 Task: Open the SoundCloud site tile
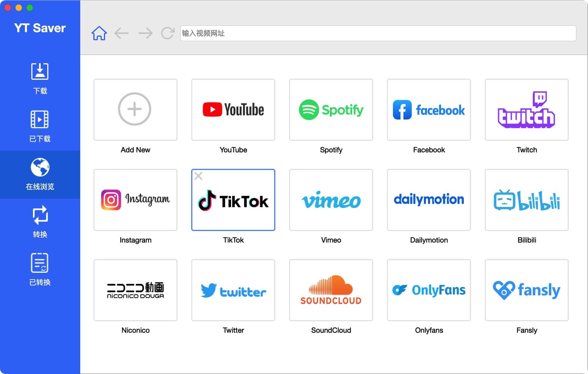[331, 290]
